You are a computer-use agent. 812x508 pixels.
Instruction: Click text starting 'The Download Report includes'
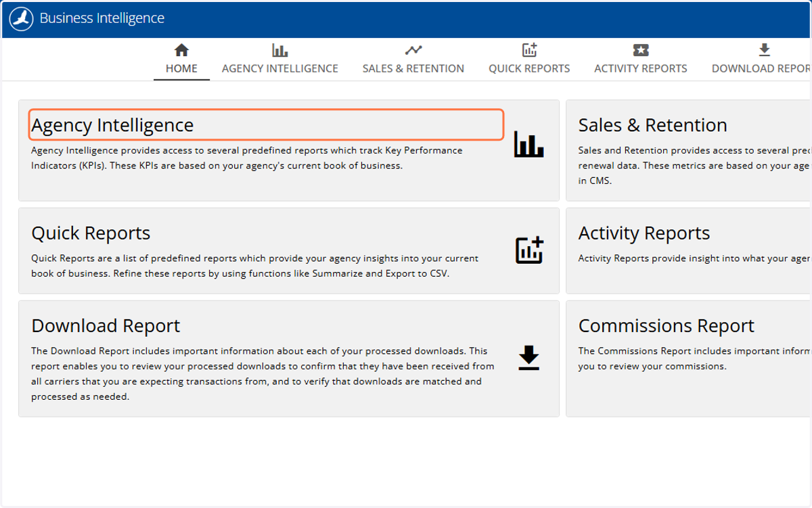click(x=263, y=374)
